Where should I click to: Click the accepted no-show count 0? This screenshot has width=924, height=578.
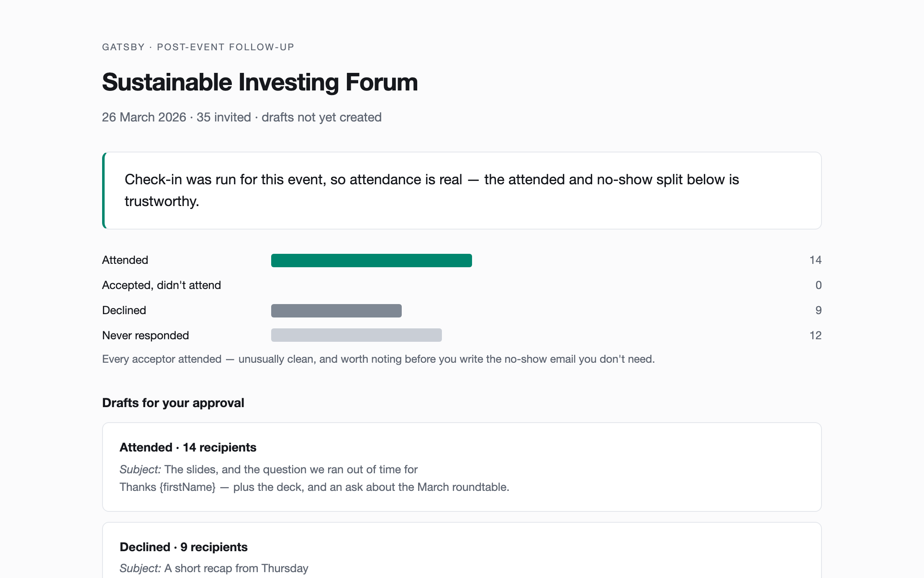[x=819, y=285]
